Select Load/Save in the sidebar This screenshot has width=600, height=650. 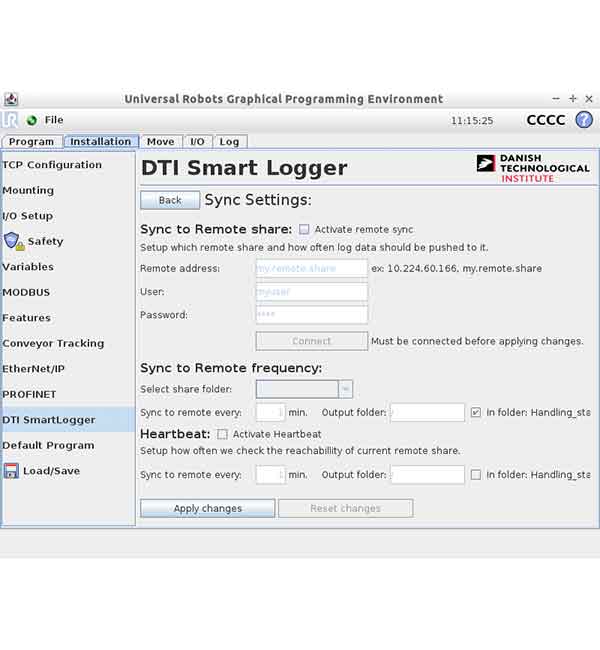click(x=68, y=471)
